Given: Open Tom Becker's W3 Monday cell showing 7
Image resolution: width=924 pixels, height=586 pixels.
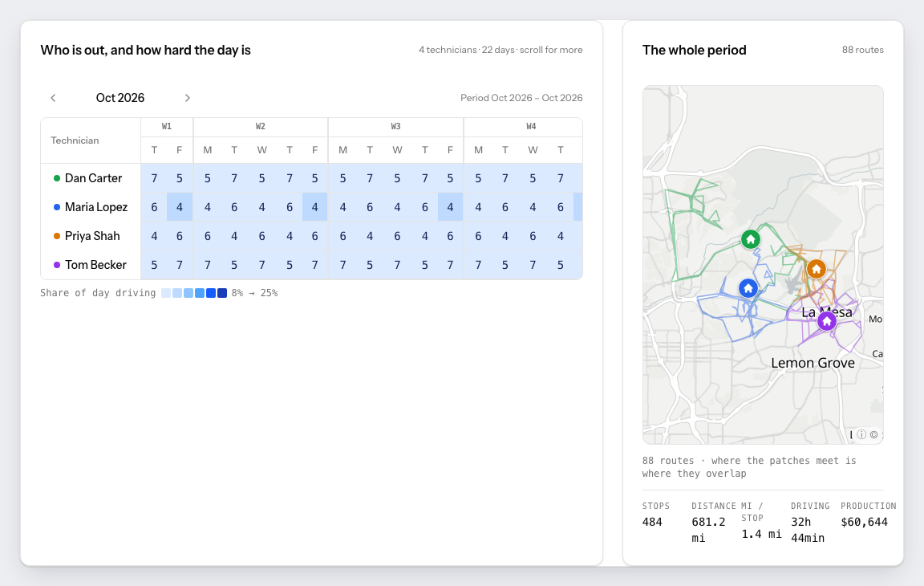Looking at the screenshot, I should coord(342,265).
